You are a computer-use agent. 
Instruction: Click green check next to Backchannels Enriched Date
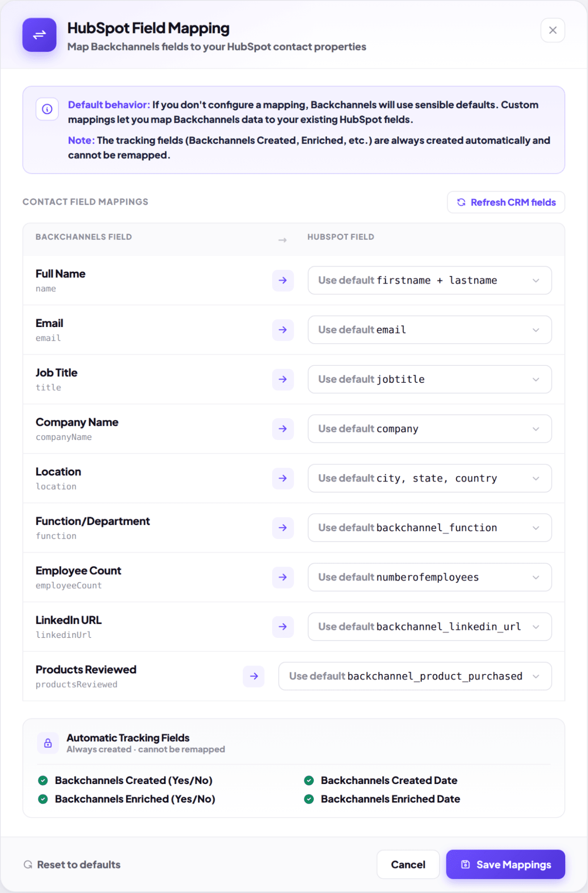point(309,799)
